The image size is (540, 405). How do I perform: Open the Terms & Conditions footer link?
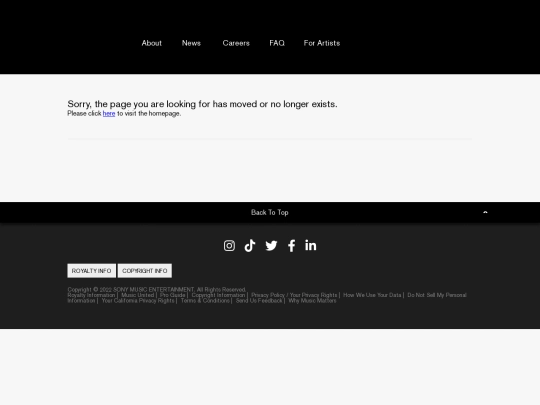205,301
